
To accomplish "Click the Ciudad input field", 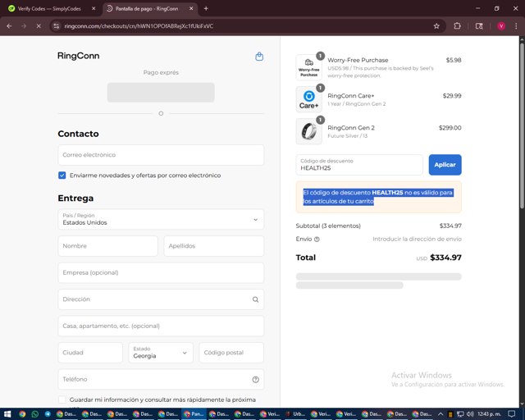I will click(90, 353).
